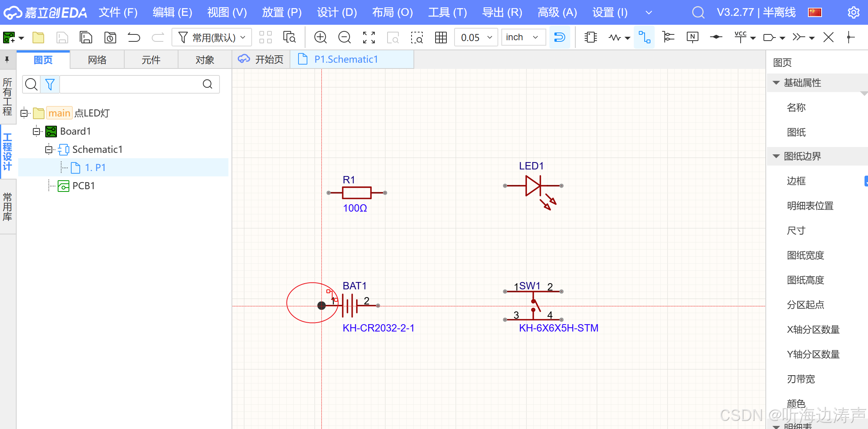The width and height of the screenshot is (868, 429).
Task: Select the no-connect X flag tool
Action: (828, 38)
